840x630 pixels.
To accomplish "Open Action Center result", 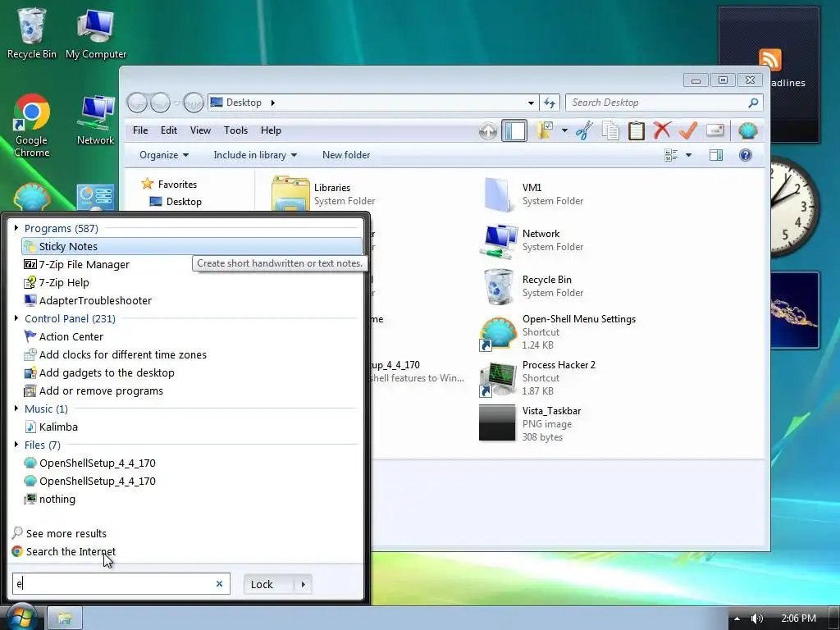I will click(64, 336).
